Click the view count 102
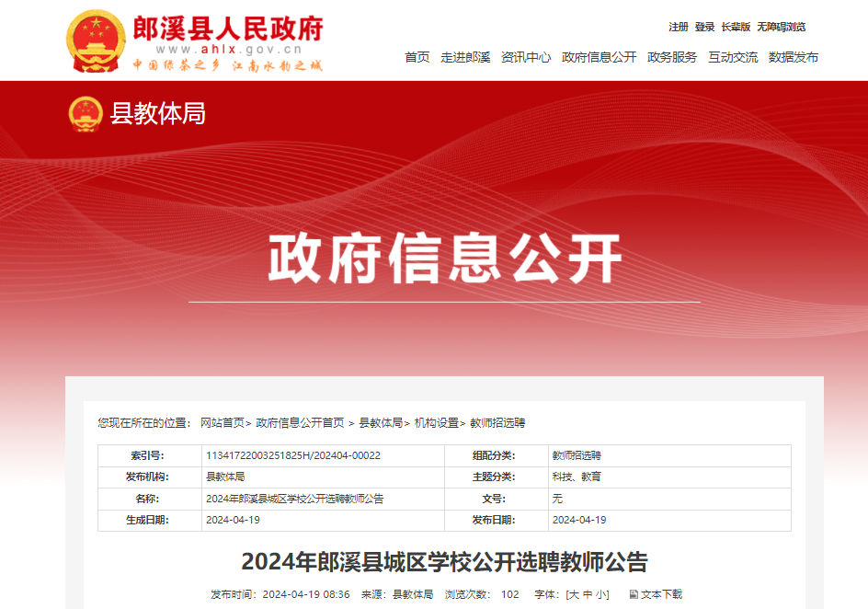868x609 pixels. 509,594
